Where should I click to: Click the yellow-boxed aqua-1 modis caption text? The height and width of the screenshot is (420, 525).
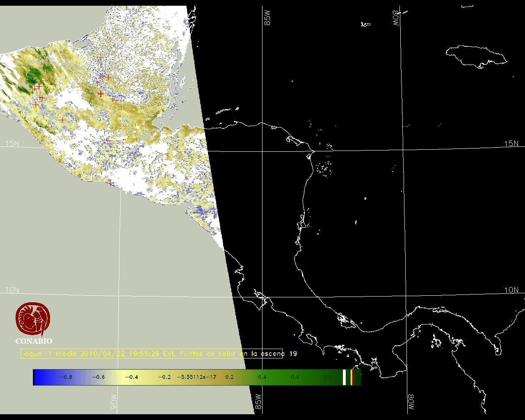pyautogui.click(x=152, y=354)
